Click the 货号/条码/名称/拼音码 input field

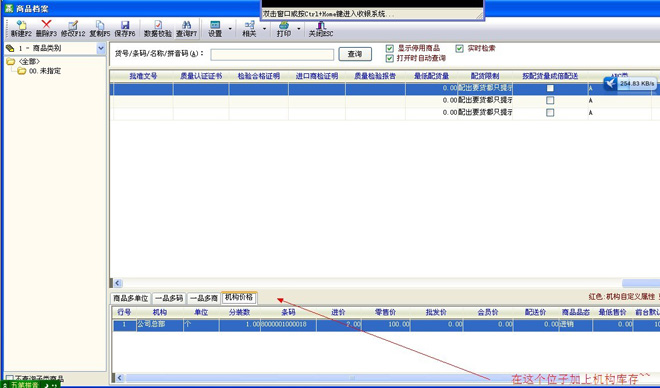(272, 54)
